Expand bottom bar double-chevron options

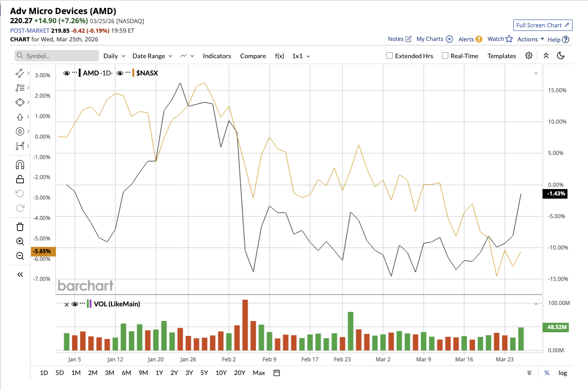tap(529, 373)
